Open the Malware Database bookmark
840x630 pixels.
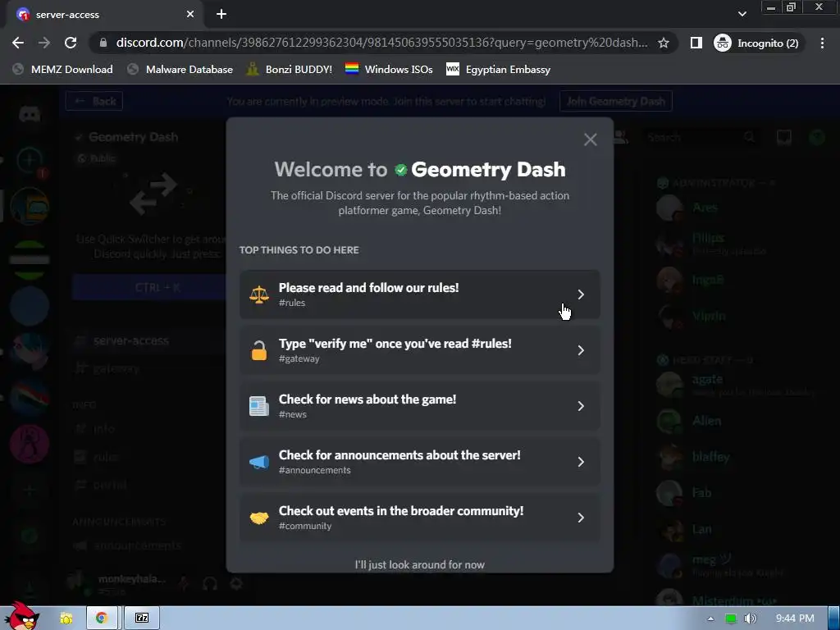(180, 69)
